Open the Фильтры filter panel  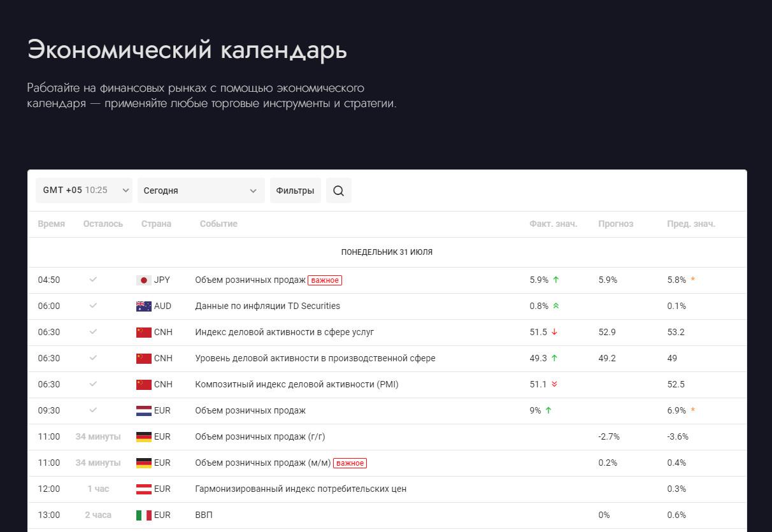pos(295,191)
